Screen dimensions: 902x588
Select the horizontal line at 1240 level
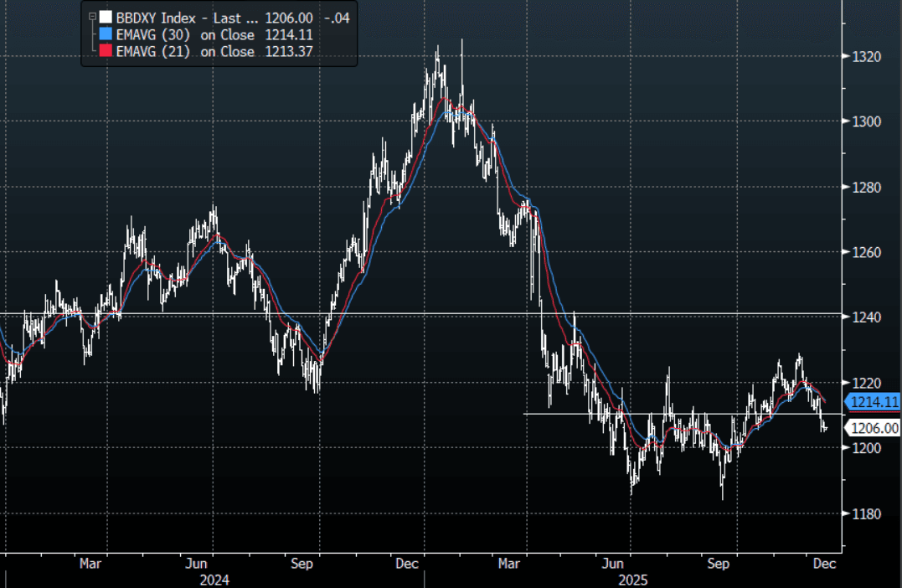click(x=419, y=314)
